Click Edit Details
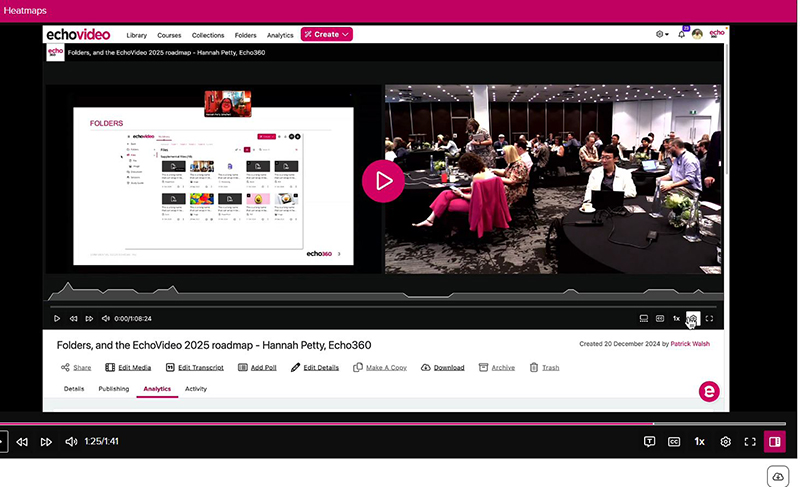800x487 pixels. pos(315,367)
